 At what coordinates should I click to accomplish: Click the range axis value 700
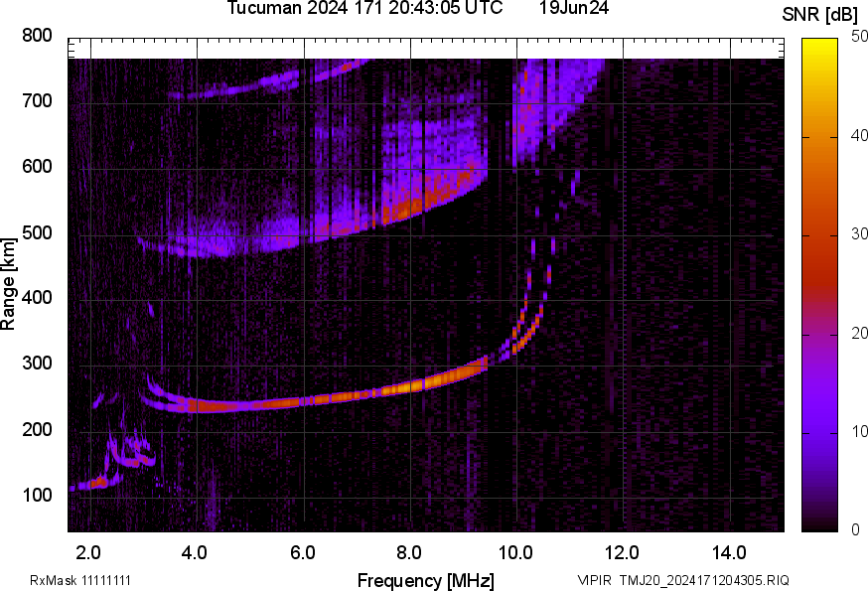37,101
